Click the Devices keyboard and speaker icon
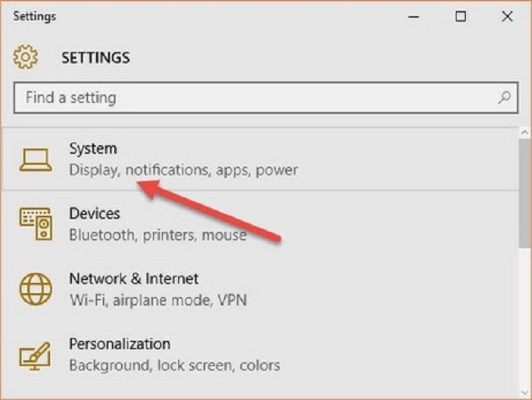The width and height of the screenshot is (532, 400). [35, 224]
